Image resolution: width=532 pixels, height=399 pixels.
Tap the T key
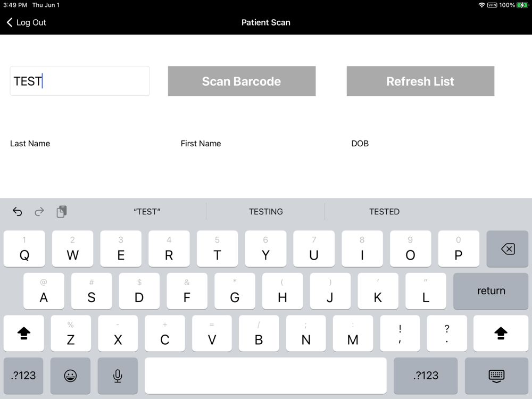217,248
